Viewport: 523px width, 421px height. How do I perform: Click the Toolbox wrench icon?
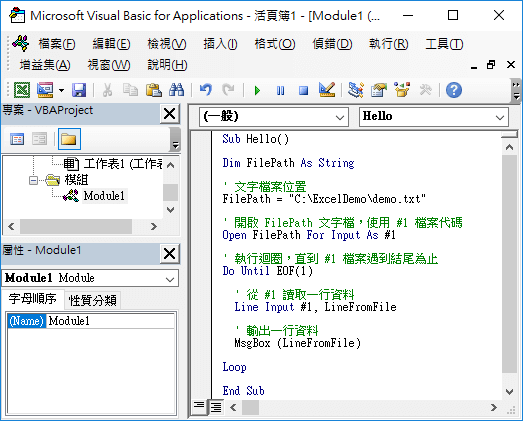[425, 90]
